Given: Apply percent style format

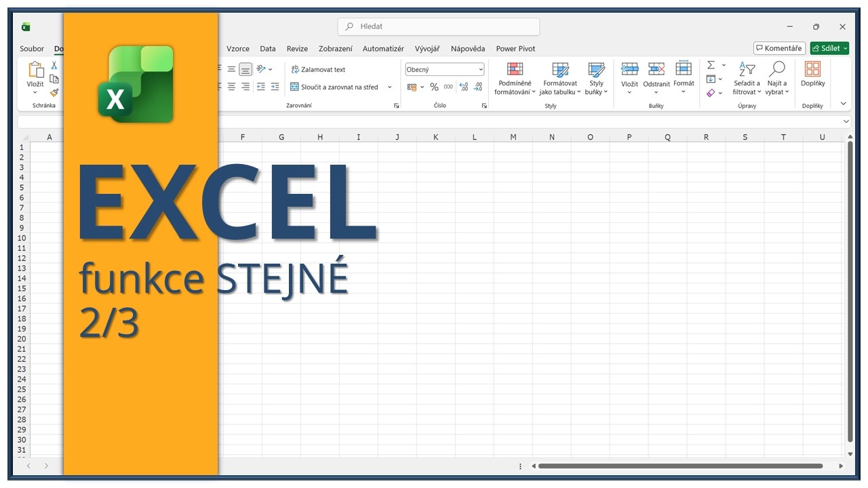Looking at the screenshot, I should [x=434, y=87].
